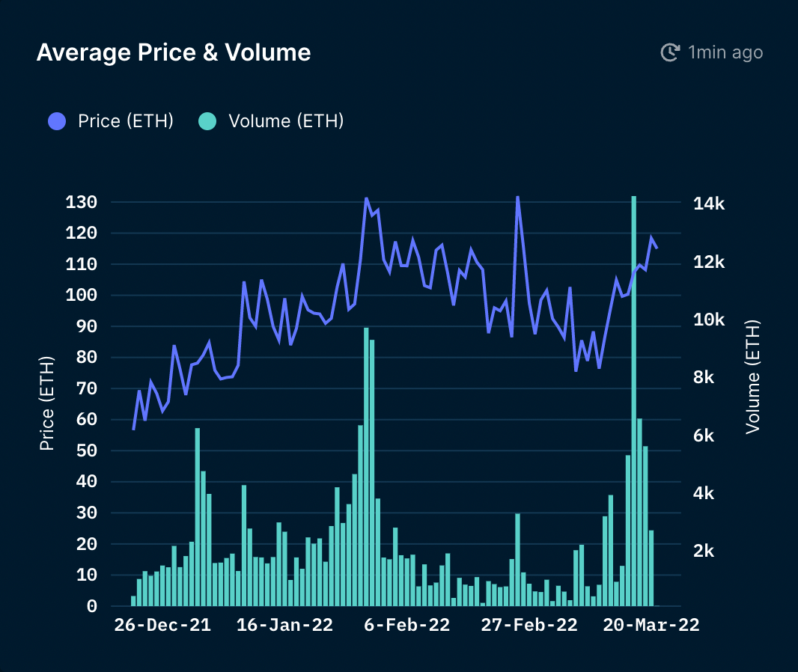The width and height of the screenshot is (798, 672).
Task: Toggle the Volume (ETH) legend label
Action: point(285,121)
